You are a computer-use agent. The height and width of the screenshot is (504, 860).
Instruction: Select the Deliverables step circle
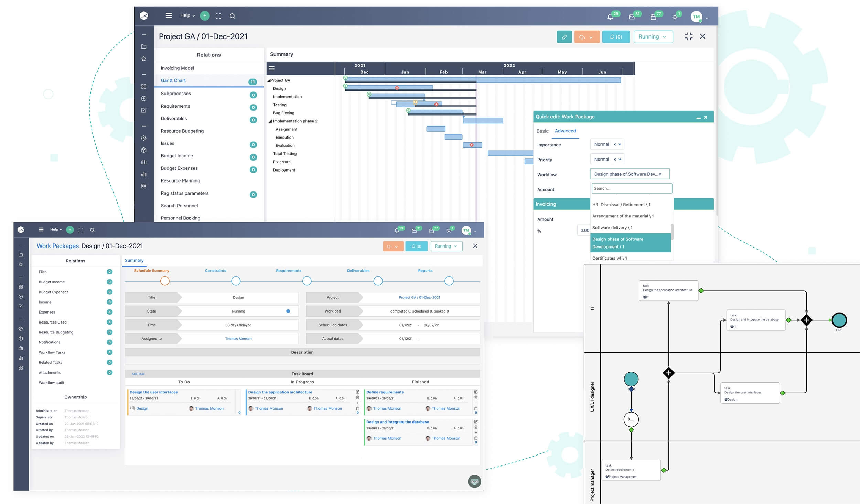378,281
